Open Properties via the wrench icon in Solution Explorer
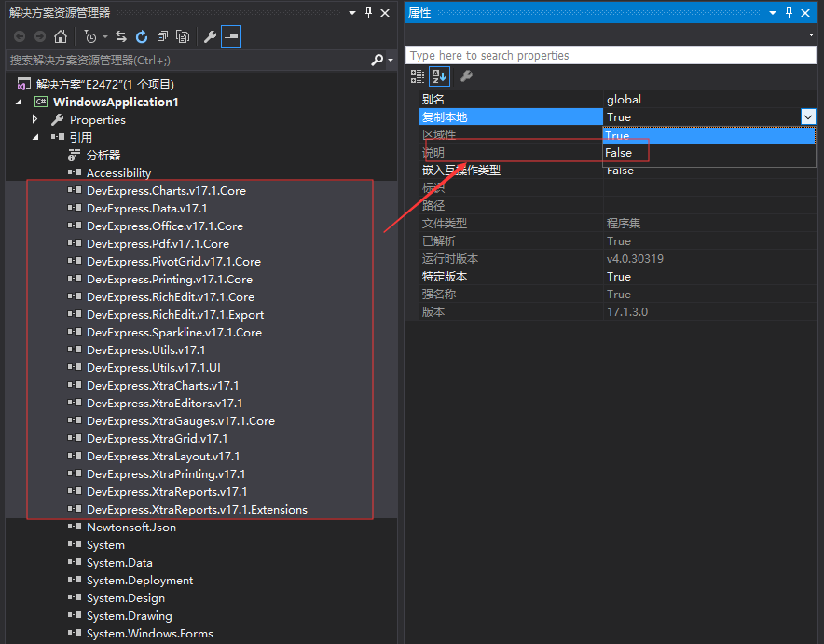 click(210, 36)
